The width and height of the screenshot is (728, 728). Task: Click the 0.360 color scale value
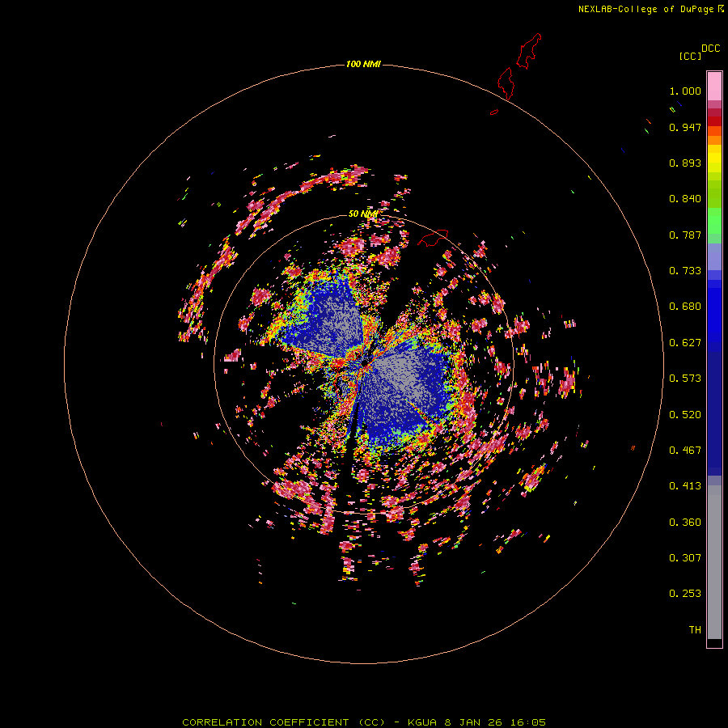pos(685,523)
